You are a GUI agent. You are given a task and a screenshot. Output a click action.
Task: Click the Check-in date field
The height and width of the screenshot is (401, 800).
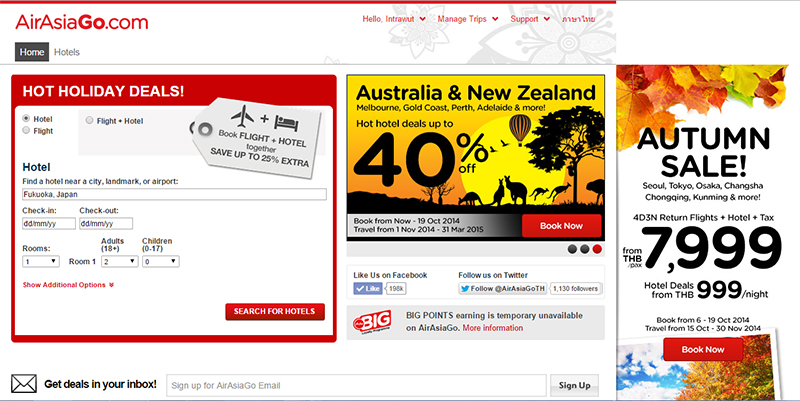point(48,224)
